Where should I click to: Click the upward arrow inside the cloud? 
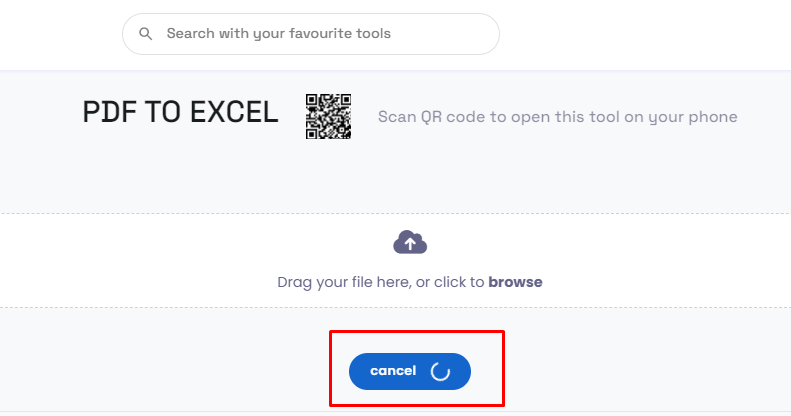click(x=410, y=243)
